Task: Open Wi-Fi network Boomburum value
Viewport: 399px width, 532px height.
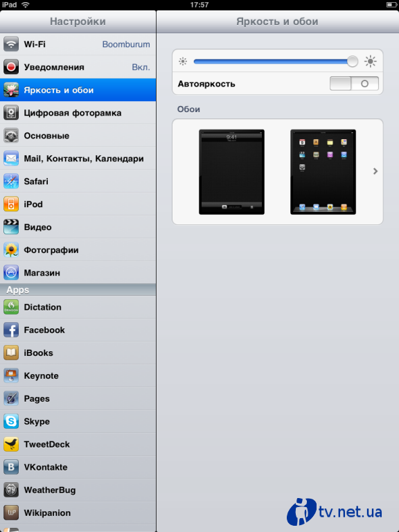Action: [x=126, y=44]
